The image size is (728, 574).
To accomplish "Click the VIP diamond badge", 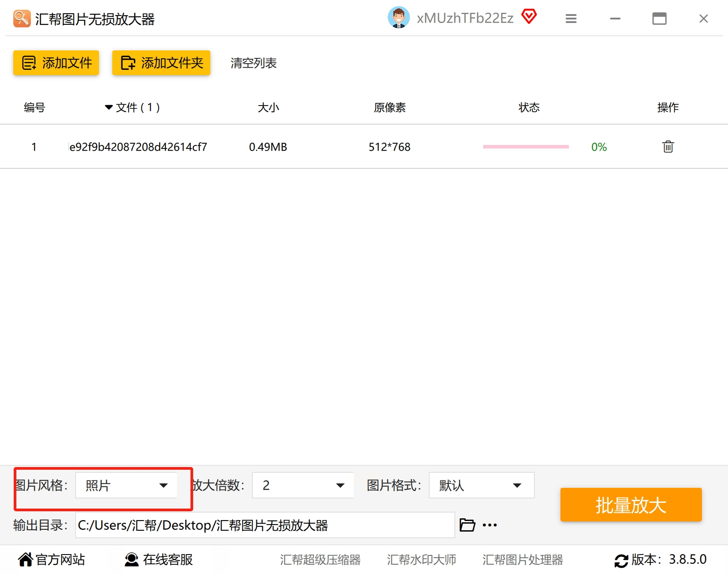I will click(529, 16).
